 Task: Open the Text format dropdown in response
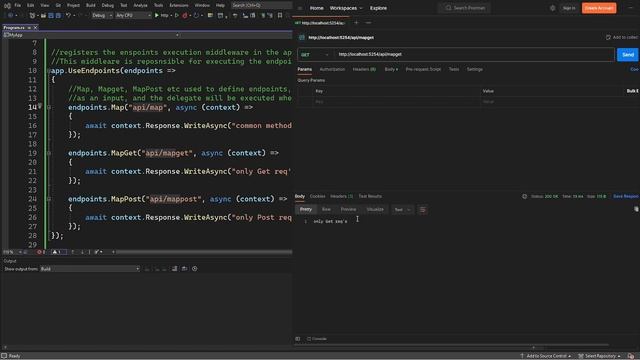[402, 210]
